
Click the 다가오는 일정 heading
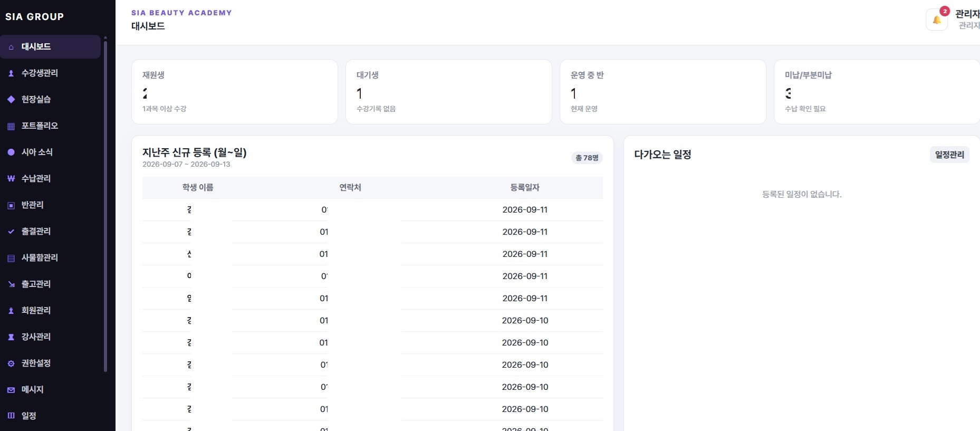(x=662, y=155)
